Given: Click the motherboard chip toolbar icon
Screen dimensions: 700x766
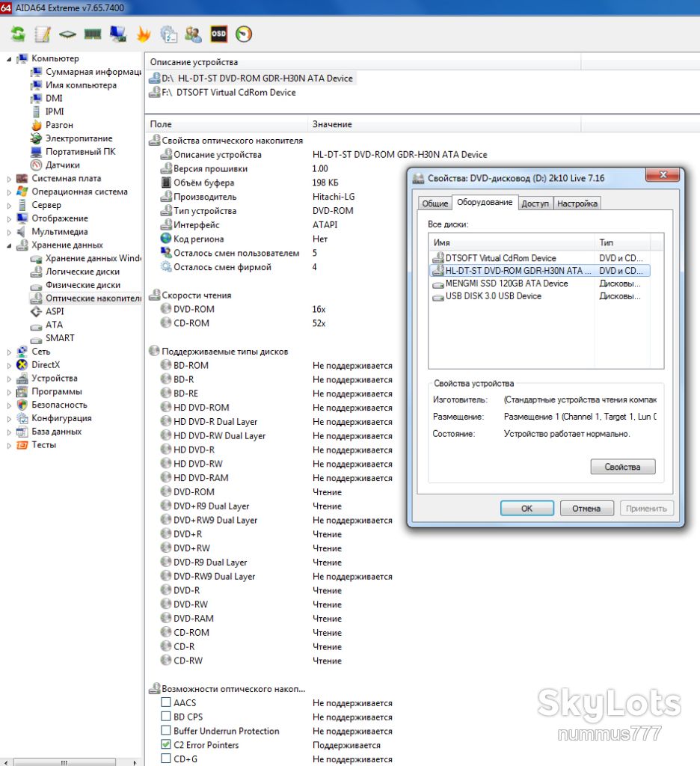Looking at the screenshot, I should pyautogui.click(x=67, y=34).
